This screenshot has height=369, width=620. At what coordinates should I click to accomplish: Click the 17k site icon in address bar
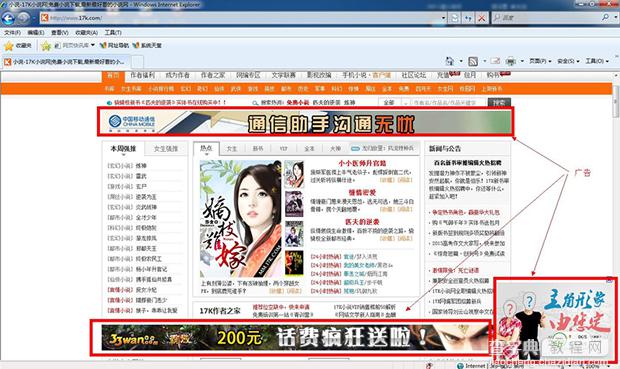tap(44, 18)
